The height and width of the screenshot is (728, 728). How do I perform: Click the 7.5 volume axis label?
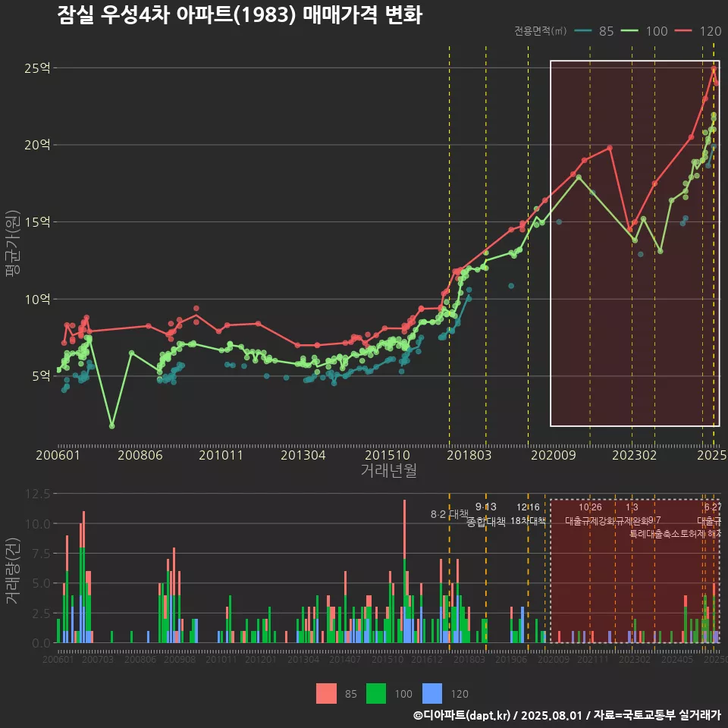click(x=41, y=554)
